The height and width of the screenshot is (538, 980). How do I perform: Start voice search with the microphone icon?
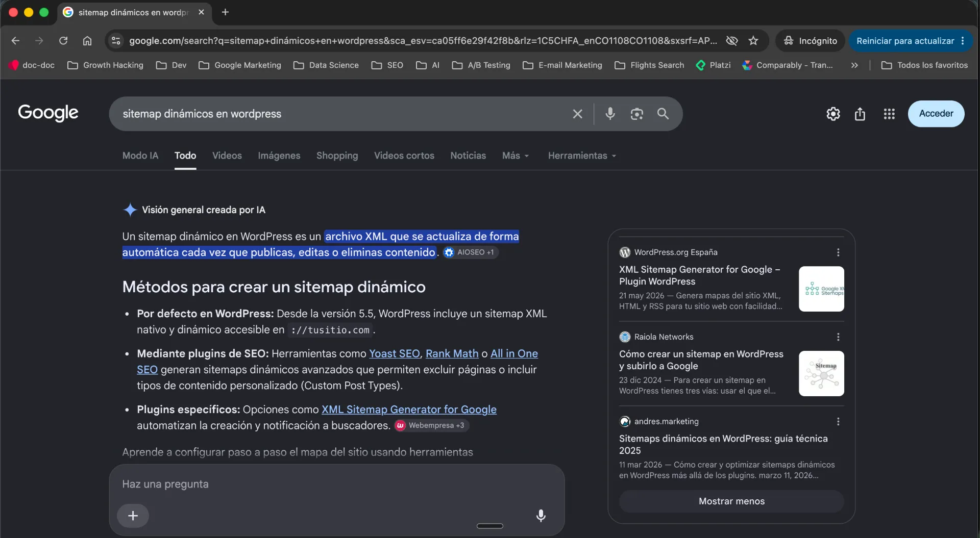610,114
